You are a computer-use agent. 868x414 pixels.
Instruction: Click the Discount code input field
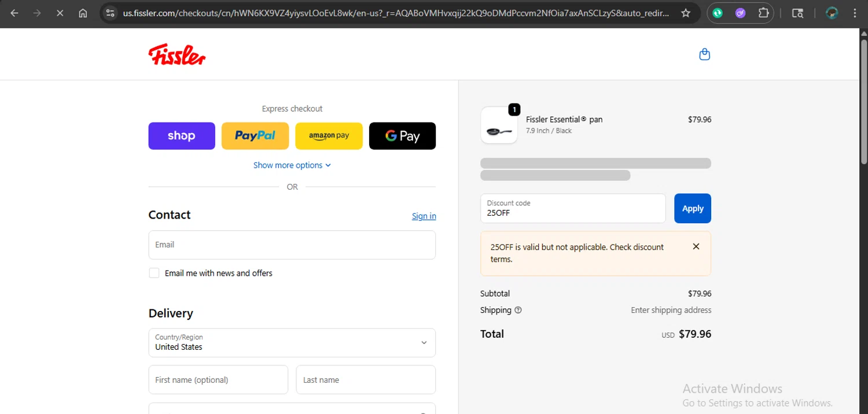[573, 208]
